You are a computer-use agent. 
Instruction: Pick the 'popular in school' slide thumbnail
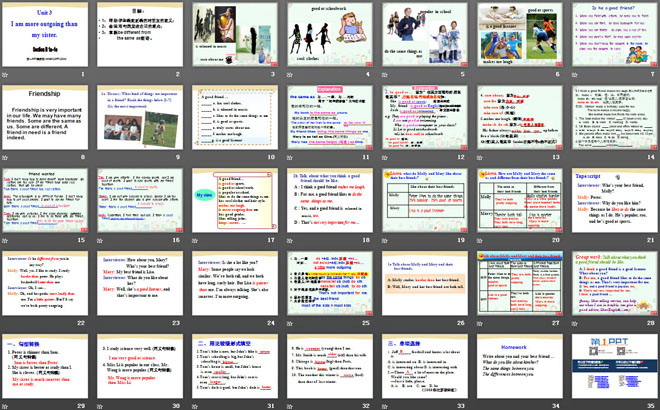[x=423, y=34]
